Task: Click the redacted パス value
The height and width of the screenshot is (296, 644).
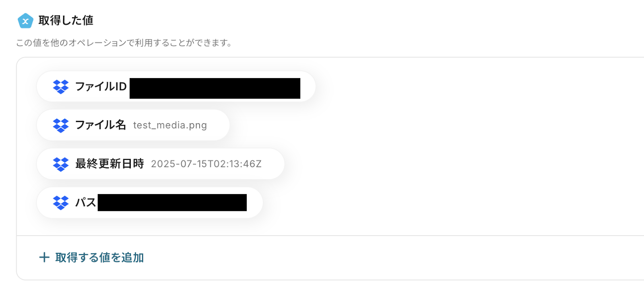Action: [172, 203]
